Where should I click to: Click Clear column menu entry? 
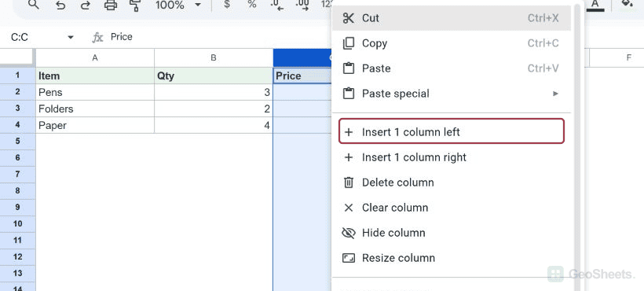pyautogui.click(x=451, y=208)
